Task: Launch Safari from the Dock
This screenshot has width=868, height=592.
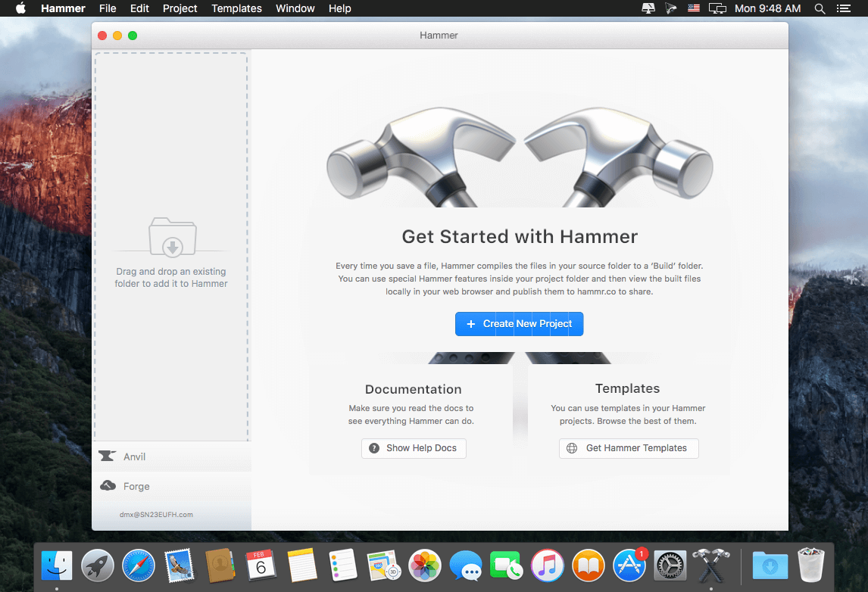Action: [139, 566]
